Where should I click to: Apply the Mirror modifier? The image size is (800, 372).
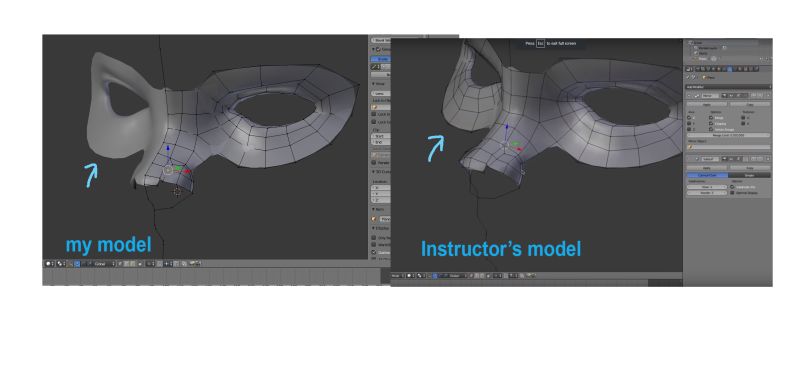point(707,104)
